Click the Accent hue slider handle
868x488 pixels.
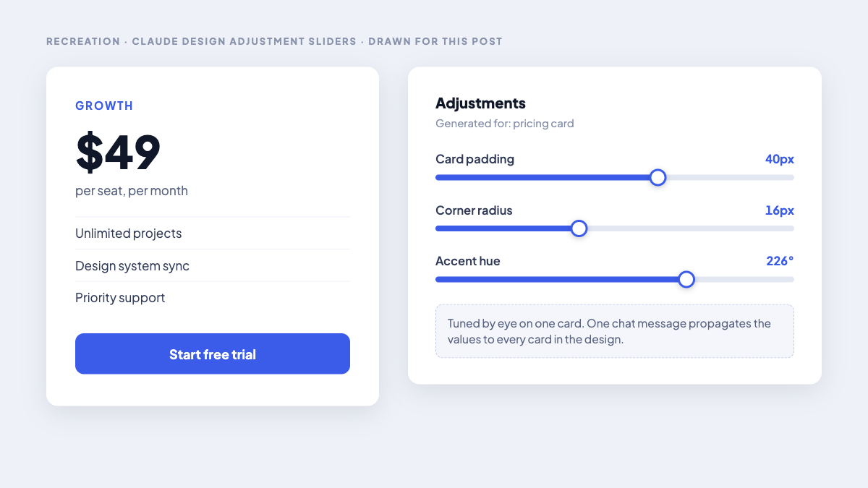[x=686, y=279]
